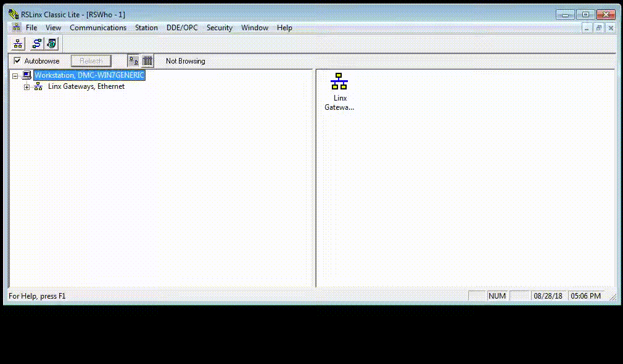Screen dimensions: 623x364
Task: Click the Linx Gatewa... label in right pane
Action: [339, 102]
